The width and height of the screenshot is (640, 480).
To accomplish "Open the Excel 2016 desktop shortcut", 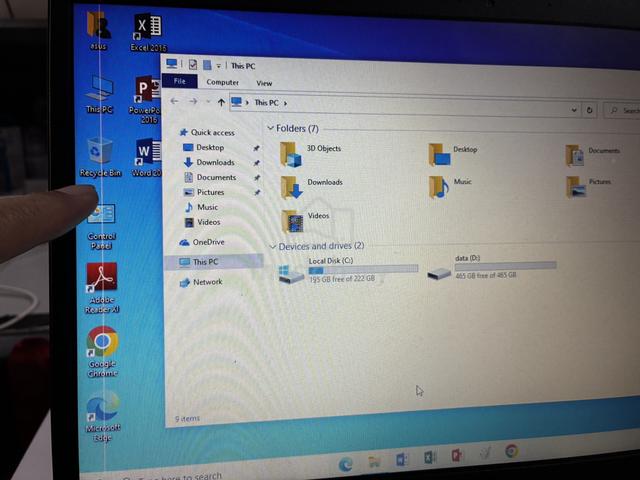I will [148, 32].
